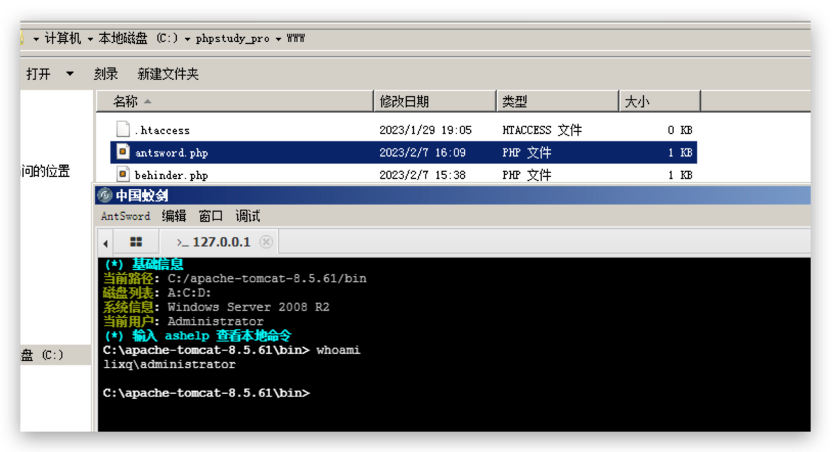Click the whoami command line in the terminal
The width and height of the screenshot is (832, 452).
[x=231, y=350]
